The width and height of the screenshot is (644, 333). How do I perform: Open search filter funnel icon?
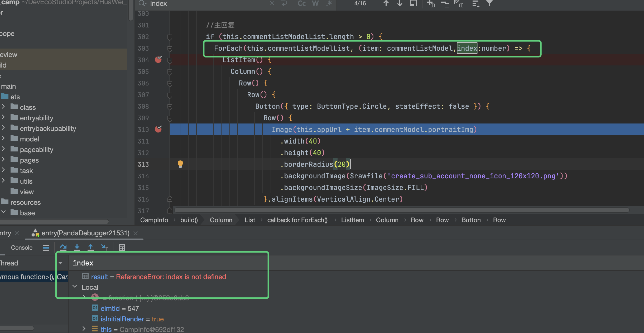coord(489,3)
